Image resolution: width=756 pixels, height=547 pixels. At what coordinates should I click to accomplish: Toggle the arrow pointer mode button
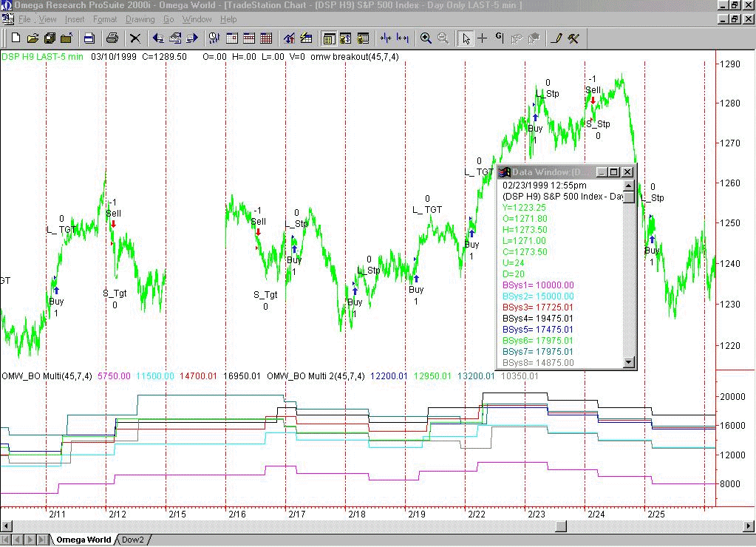click(x=466, y=38)
